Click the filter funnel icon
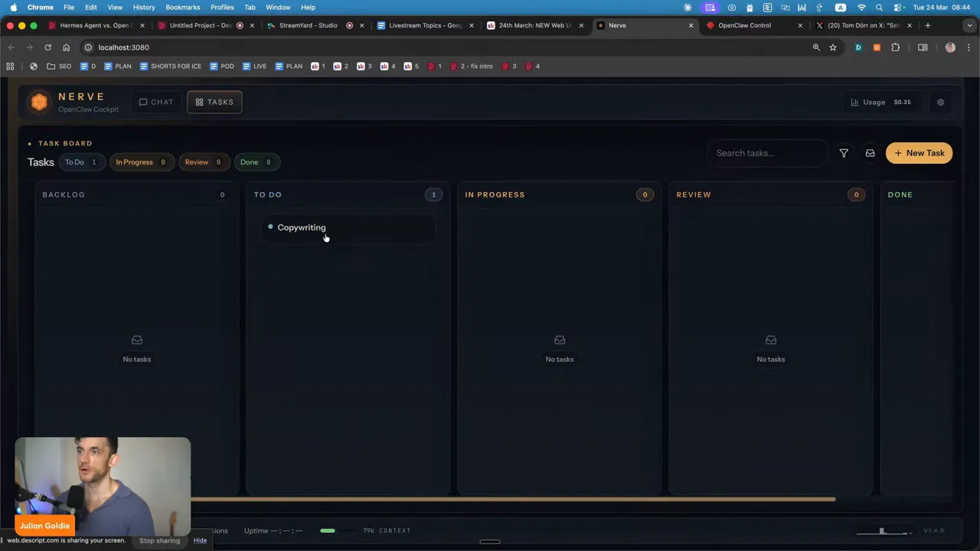 [x=844, y=153]
